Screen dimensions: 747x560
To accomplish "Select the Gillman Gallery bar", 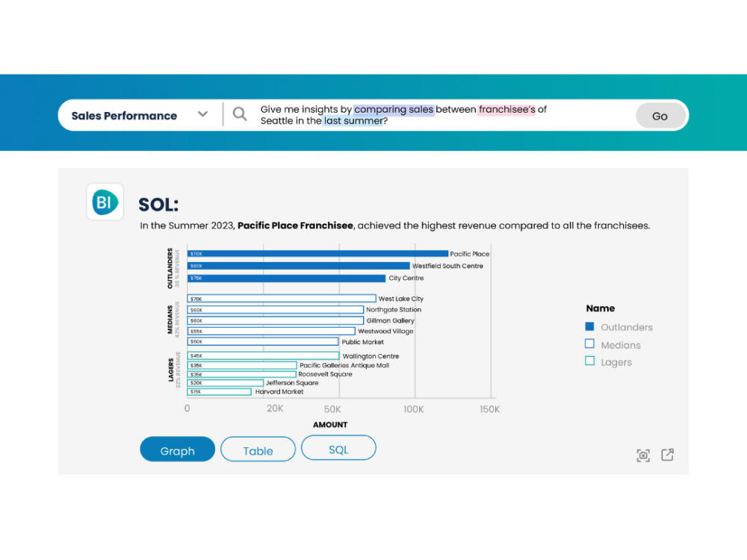I will [x=276, y=320].
